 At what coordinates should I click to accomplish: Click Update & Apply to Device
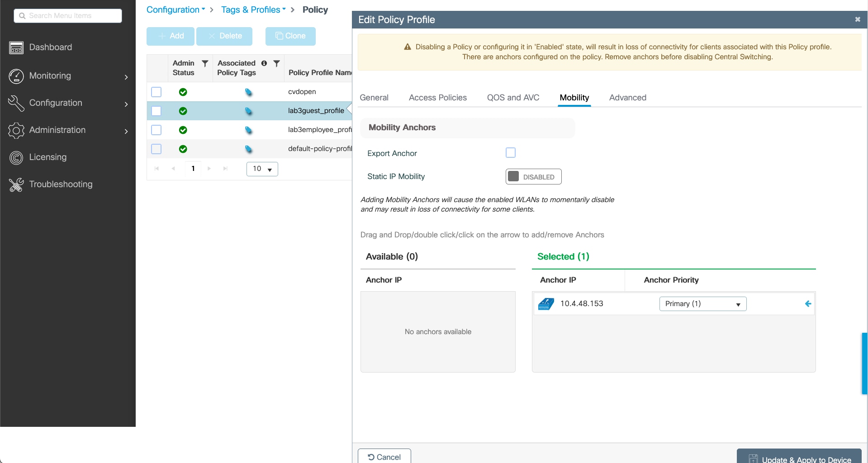click(x=799, y=458)
